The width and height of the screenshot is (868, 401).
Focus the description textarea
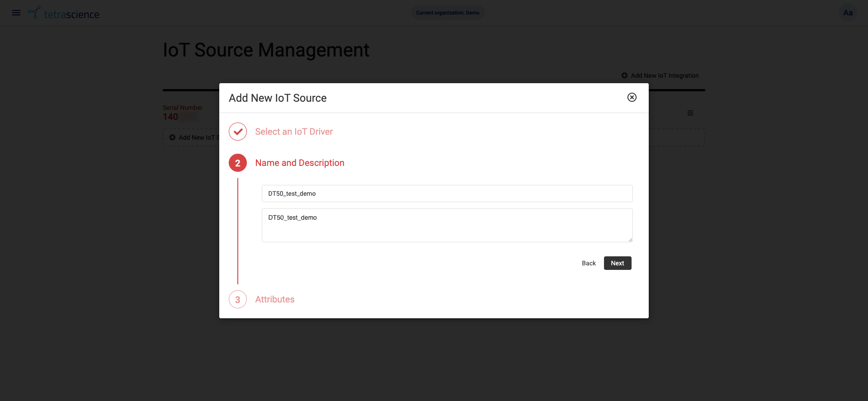pos(447,225)
